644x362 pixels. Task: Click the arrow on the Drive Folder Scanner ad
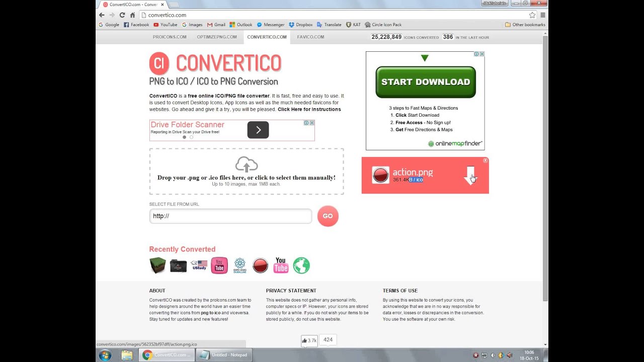pos(258,130)
